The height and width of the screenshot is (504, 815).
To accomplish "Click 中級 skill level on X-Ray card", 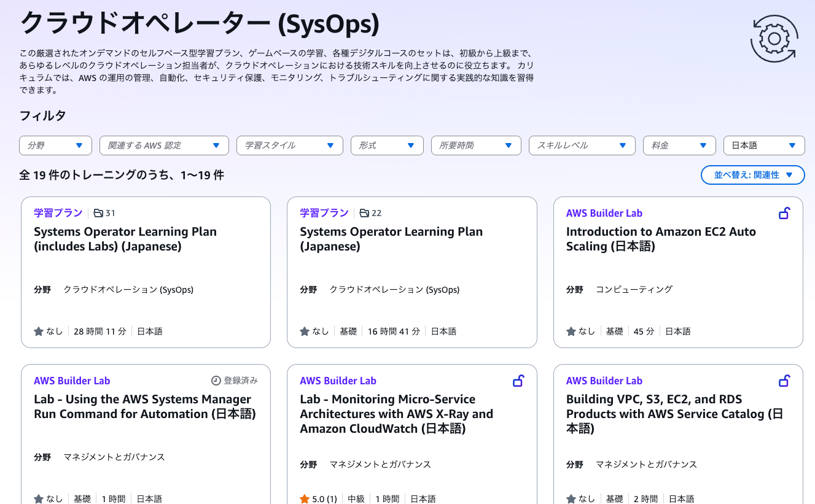I will click(356, 499).
